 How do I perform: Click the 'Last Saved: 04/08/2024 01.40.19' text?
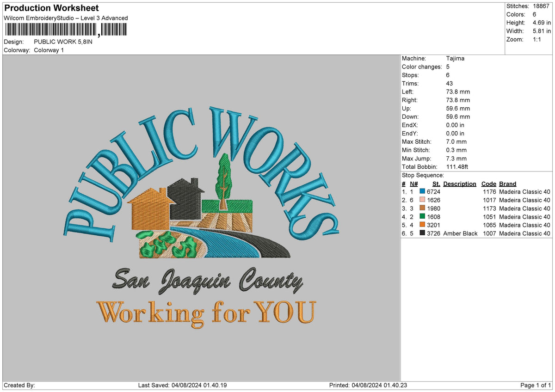tap(183, 385)
